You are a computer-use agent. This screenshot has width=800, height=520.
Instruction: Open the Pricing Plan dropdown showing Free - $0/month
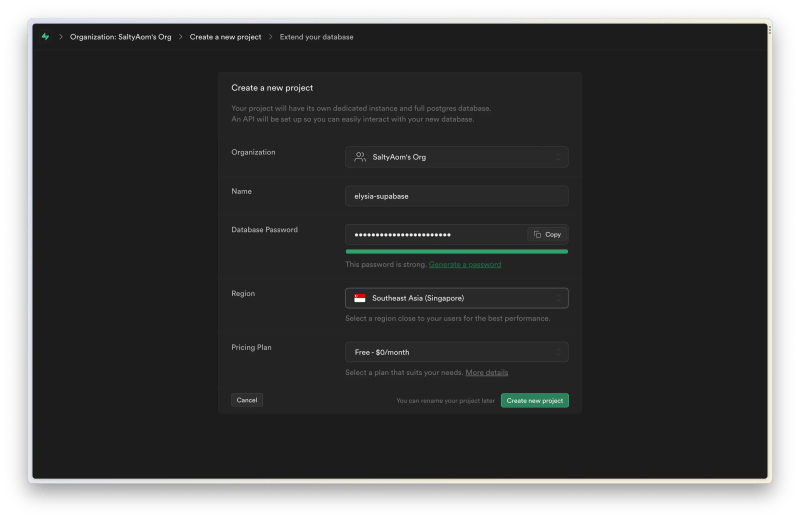click(x=457, y=352)
